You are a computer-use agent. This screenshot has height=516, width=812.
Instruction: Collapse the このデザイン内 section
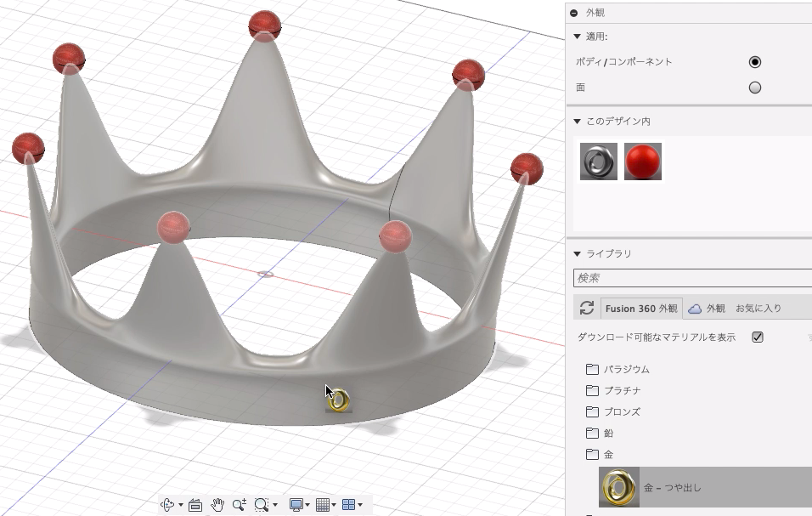click(577, 122)
